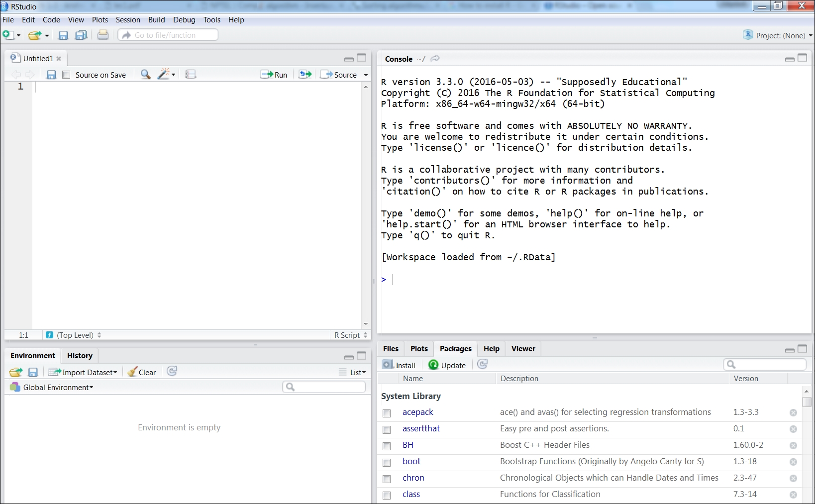
Task: Check the chron package checkbox
Action: tap(387, 479)
